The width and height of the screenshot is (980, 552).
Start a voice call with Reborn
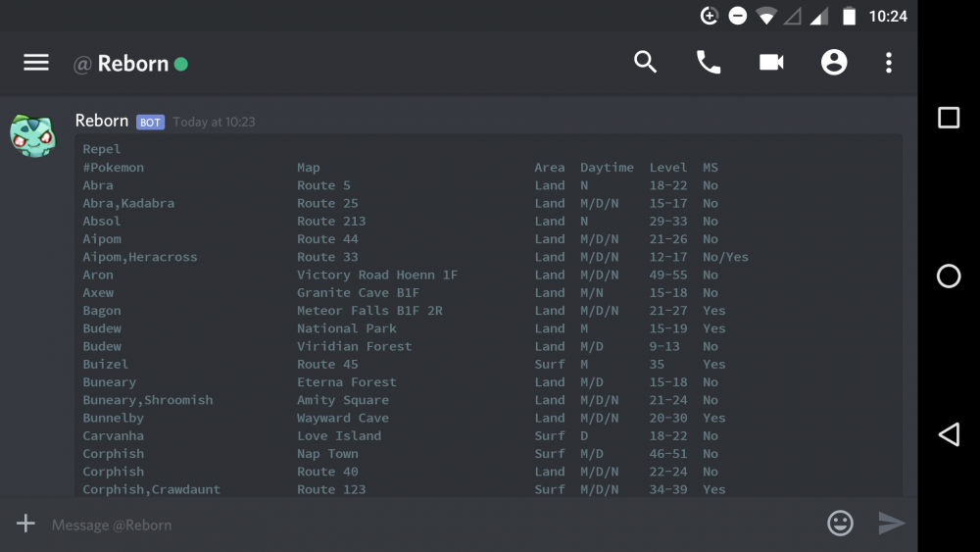point(708,63)
